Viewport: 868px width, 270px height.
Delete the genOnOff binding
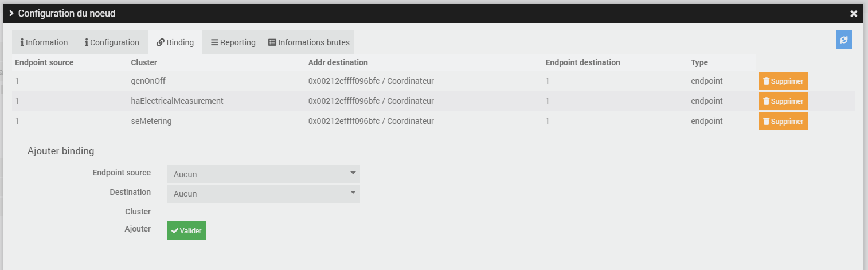tap(783, 81)
